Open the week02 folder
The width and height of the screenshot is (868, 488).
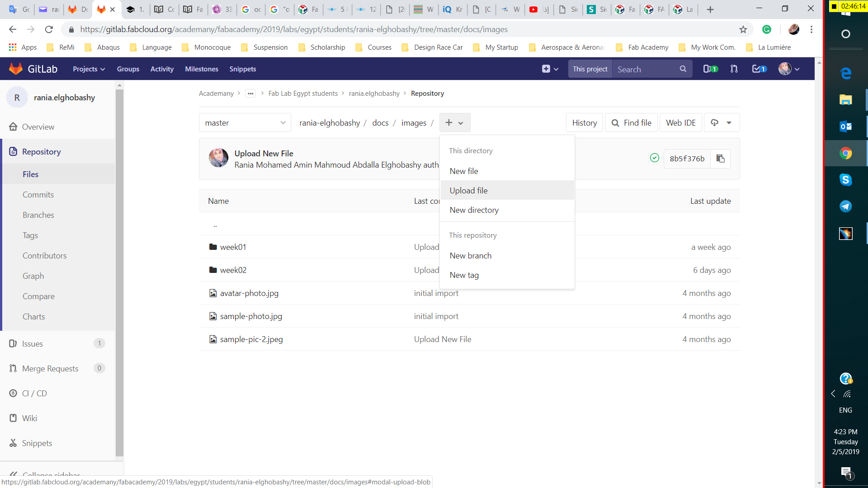coord(233,270)
